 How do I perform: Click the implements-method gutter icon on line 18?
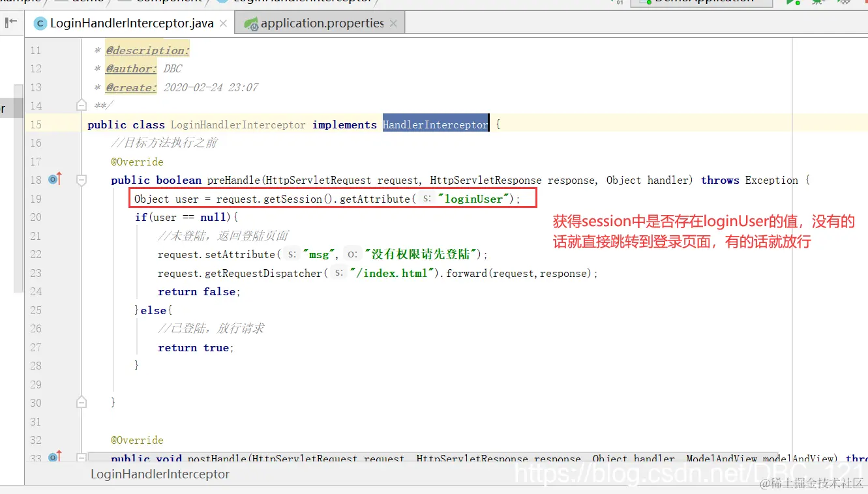[x=55, y=179]
